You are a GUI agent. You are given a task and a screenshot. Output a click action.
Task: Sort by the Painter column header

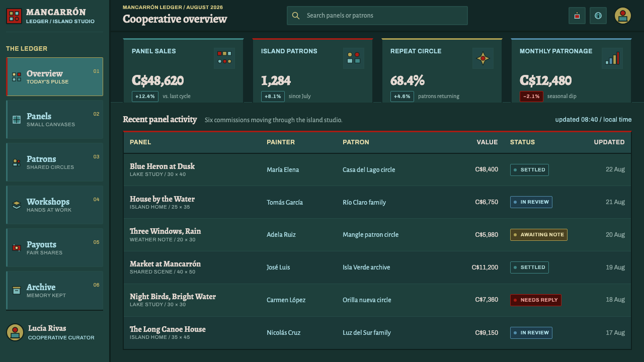click(281, 142)
